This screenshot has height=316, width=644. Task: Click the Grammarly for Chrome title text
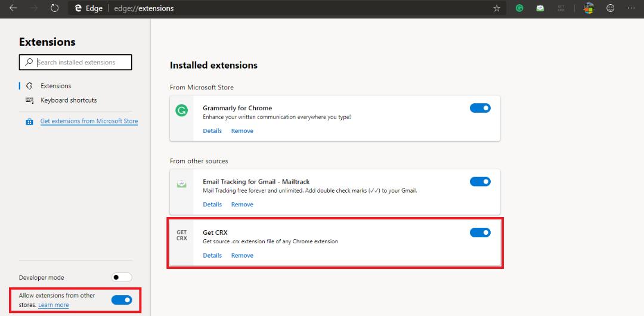[237, 108]
